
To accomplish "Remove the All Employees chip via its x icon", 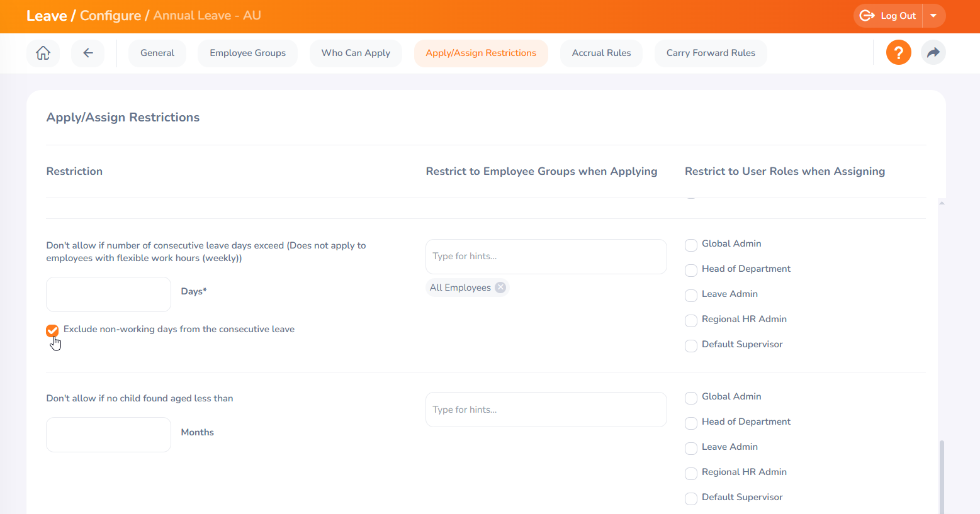I will (500, 287).
